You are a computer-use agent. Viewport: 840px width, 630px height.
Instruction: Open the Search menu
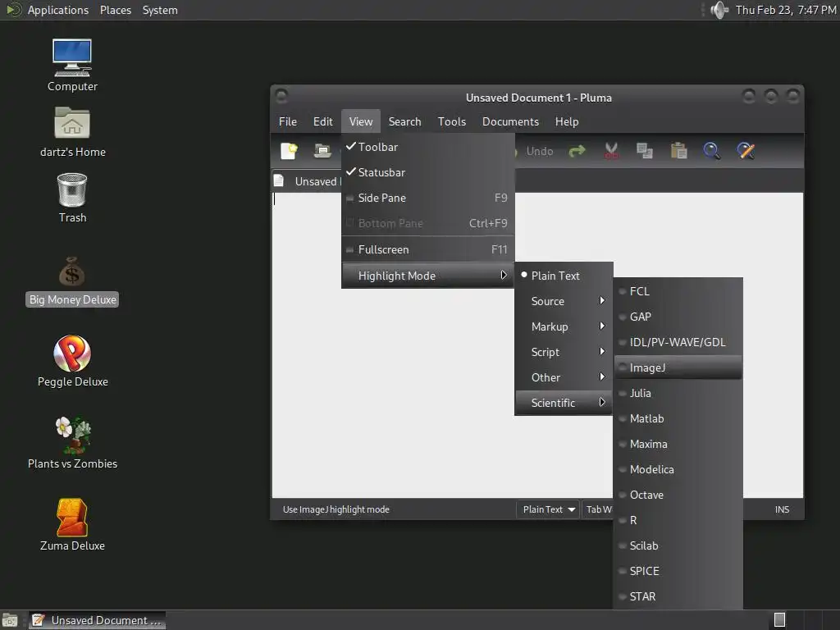tap(404, 121)
